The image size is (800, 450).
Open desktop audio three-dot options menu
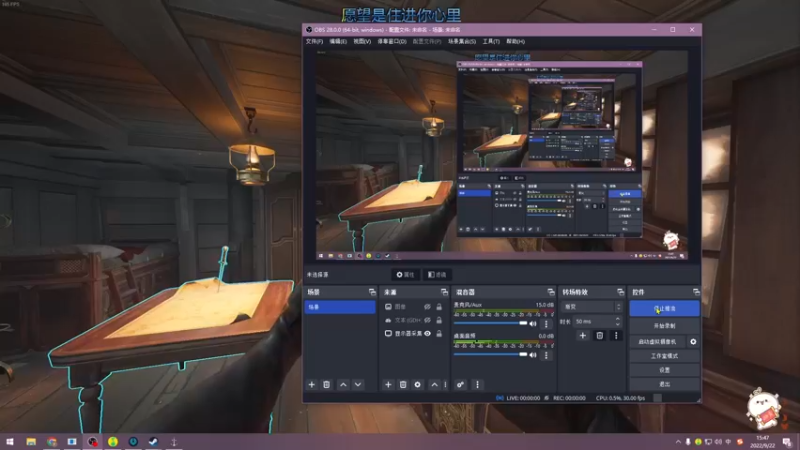(546, 355)
